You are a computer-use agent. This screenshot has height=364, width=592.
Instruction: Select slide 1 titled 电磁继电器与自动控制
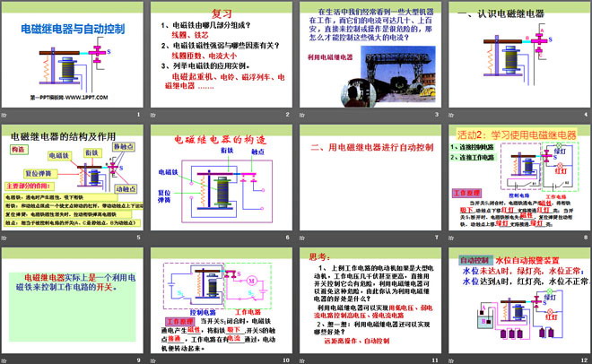pyautogui.click(x=73, y=55)
